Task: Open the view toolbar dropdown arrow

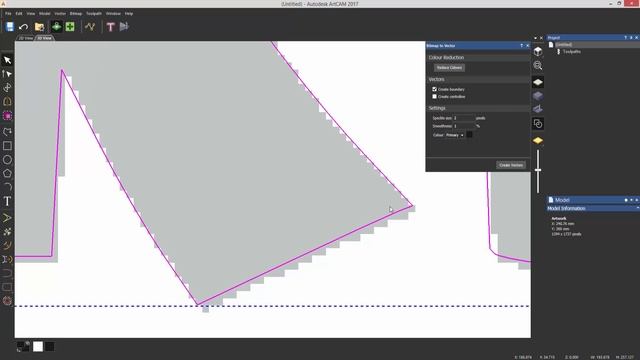Action: pos(536,38)
